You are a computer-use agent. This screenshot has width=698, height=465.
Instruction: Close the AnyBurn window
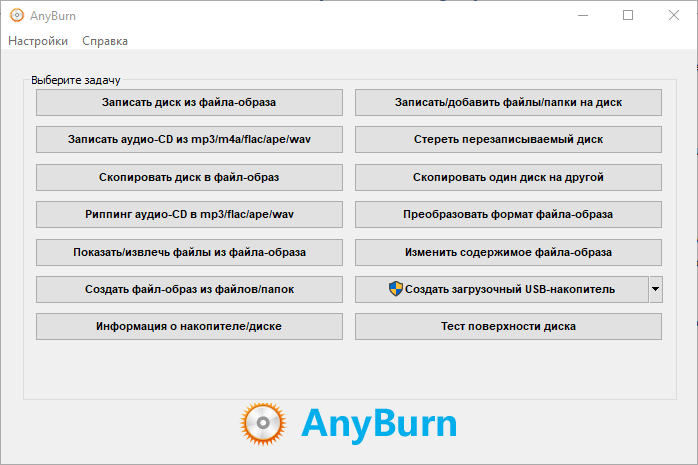pyautogui.click(x=674, y=16)
